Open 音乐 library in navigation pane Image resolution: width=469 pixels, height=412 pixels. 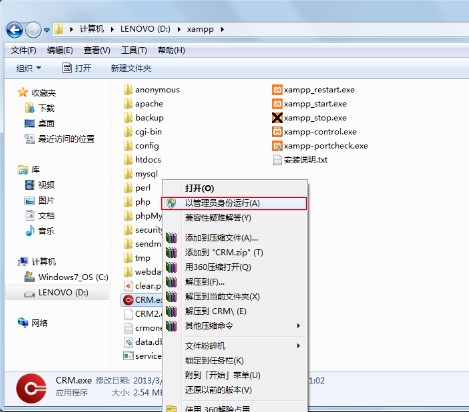[40, 231]
